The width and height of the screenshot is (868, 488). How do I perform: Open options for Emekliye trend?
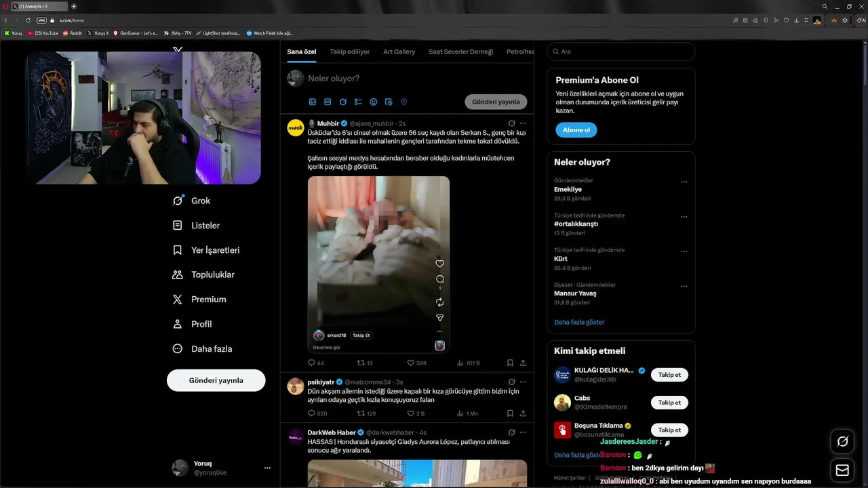pos(684,182)
